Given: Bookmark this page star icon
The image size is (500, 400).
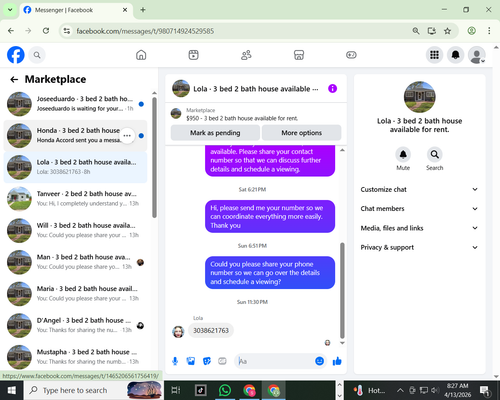Looking at the screenshot, I should pyautogui.click(x=447, y=31).
